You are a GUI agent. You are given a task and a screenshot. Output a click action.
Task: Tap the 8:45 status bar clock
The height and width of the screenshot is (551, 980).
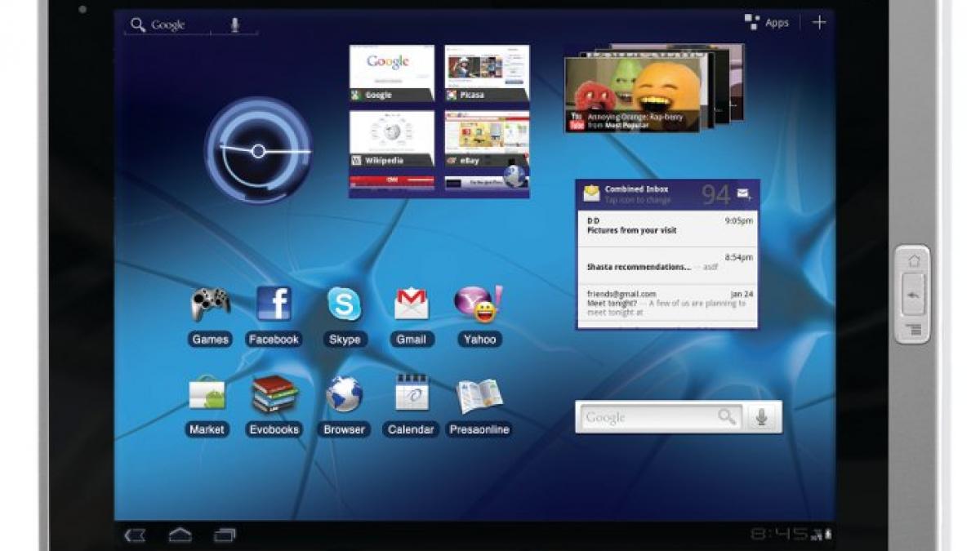pyautogui.click(x=778, y=534)
